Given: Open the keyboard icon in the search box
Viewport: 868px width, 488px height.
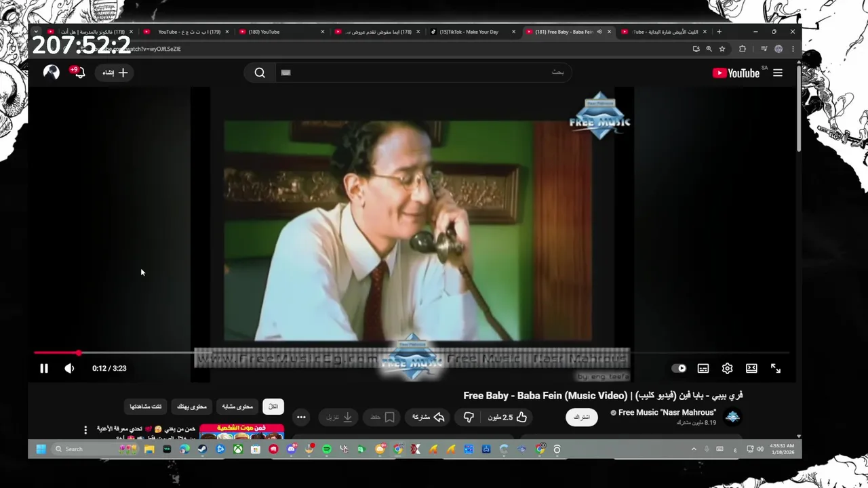Looking at the screenshot, I should coord(285,73).
